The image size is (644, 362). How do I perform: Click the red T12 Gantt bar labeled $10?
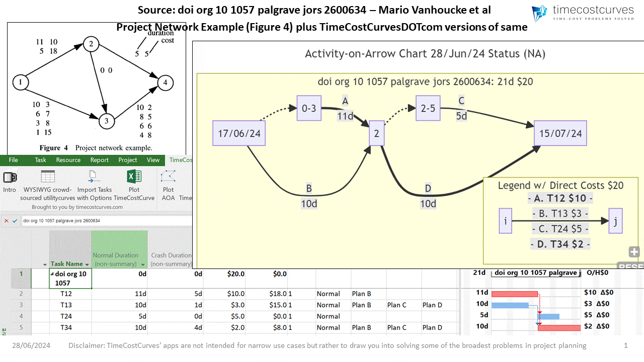(514, 294)
